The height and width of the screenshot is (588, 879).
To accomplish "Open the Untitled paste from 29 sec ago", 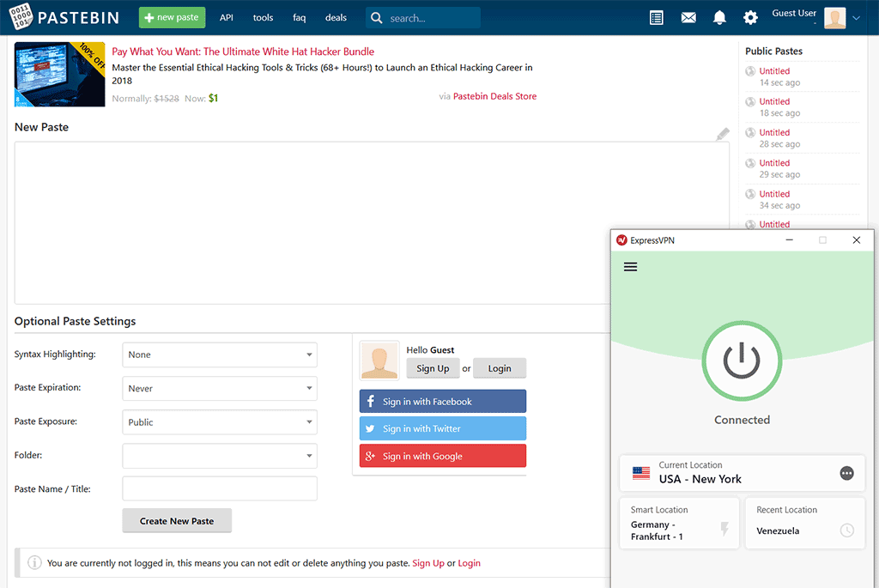I will click(774, 163).
